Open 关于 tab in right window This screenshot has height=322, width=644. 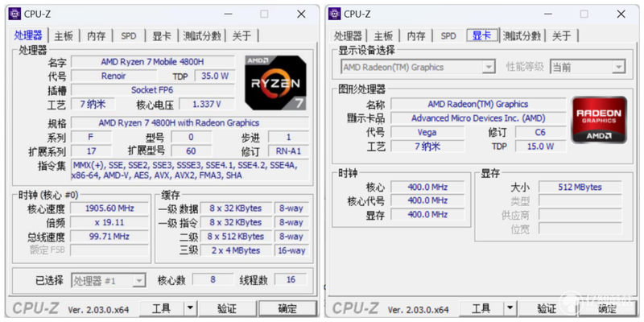561,36
